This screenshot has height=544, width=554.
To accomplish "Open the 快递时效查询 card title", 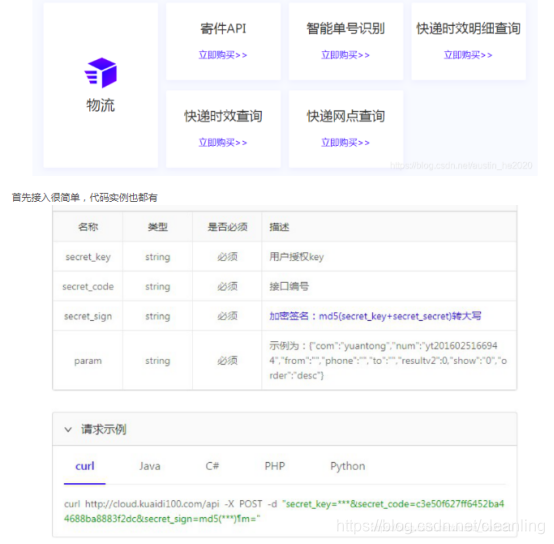I will click(x=223, y=116).
